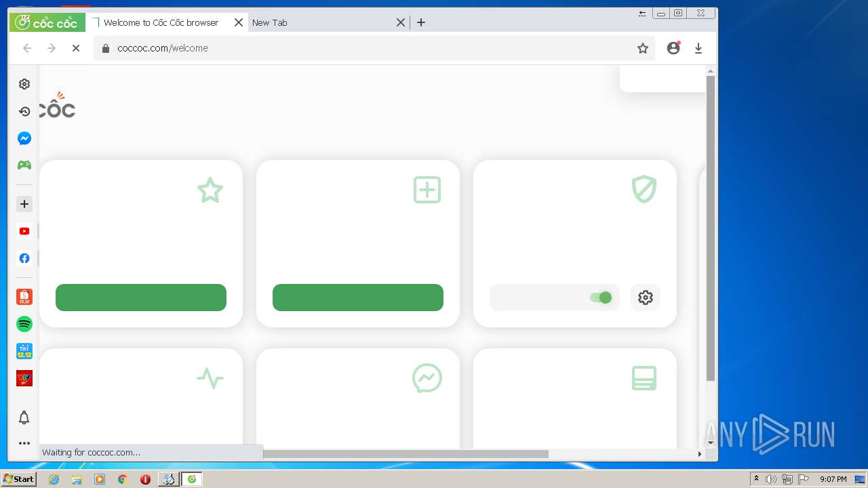Open Tiki 12.12 from the sidebar

point(24,351)
